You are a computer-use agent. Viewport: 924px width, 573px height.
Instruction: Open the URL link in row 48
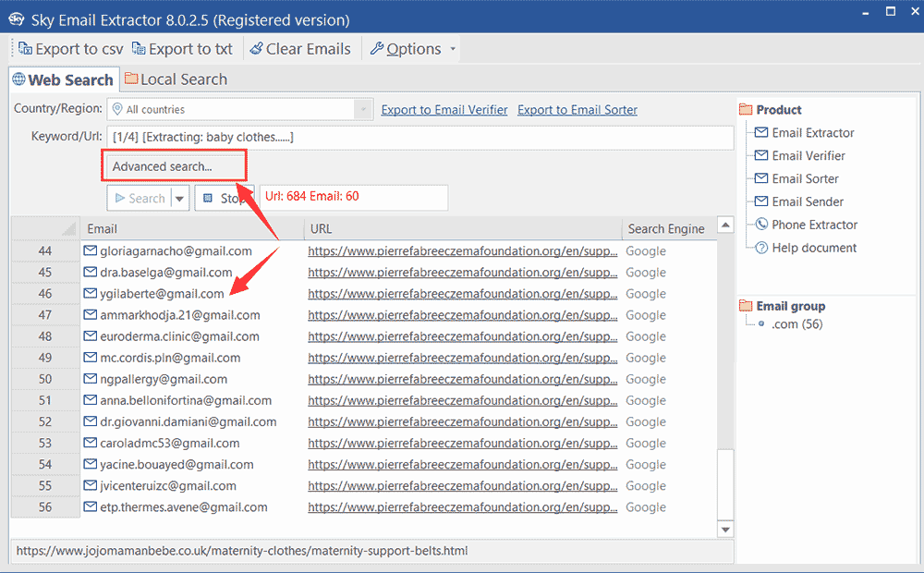pos(463,336)
